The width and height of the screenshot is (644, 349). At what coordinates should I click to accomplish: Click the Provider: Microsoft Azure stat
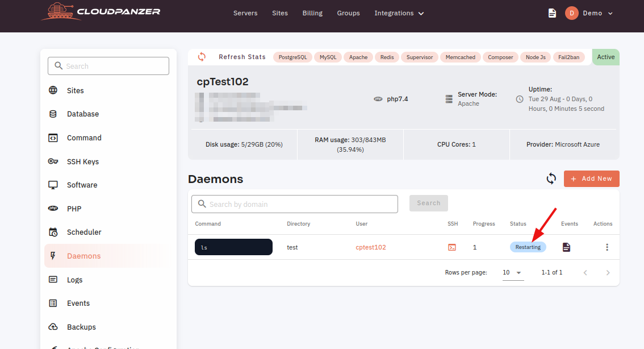click(x=563, y=144)
